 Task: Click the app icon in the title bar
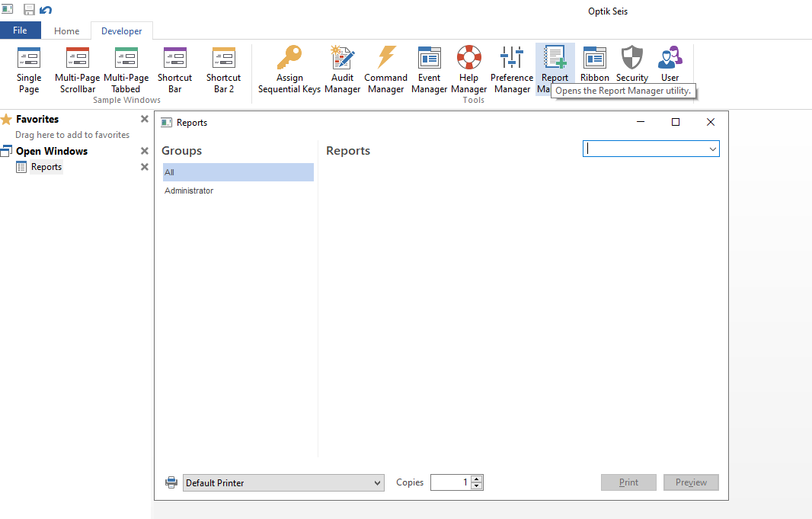(x=8, y=9)
